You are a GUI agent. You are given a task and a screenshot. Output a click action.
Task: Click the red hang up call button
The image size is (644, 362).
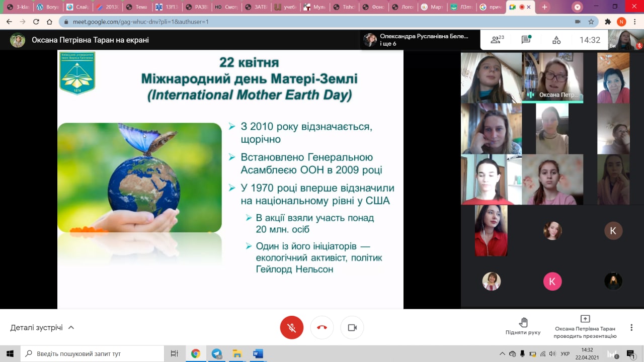[x=322, y=328]
